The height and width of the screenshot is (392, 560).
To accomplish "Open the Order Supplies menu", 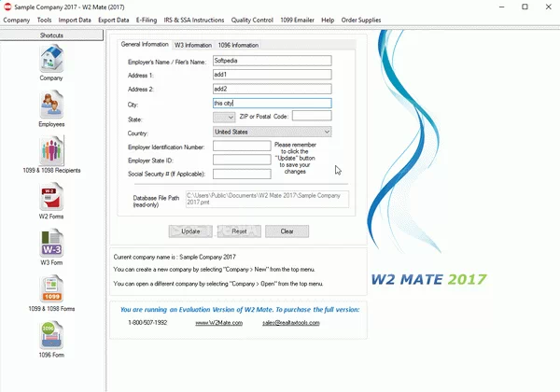I will [361, 20].
